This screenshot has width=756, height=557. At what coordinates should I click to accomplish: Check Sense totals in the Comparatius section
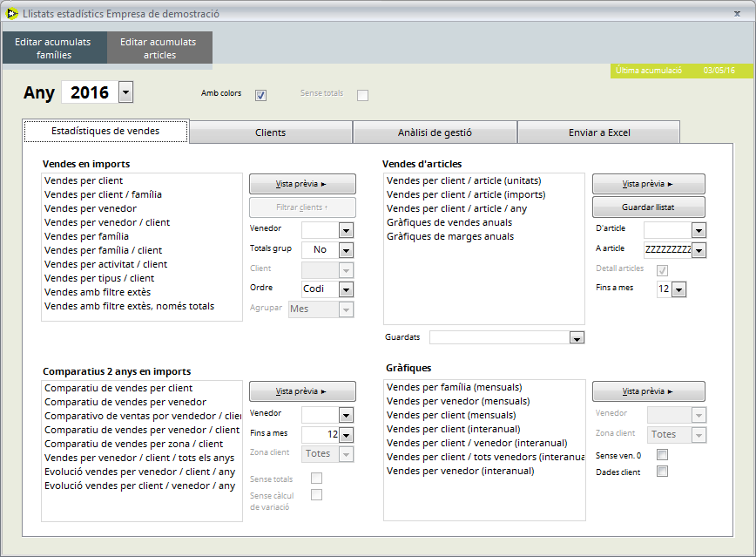(316, 479)
